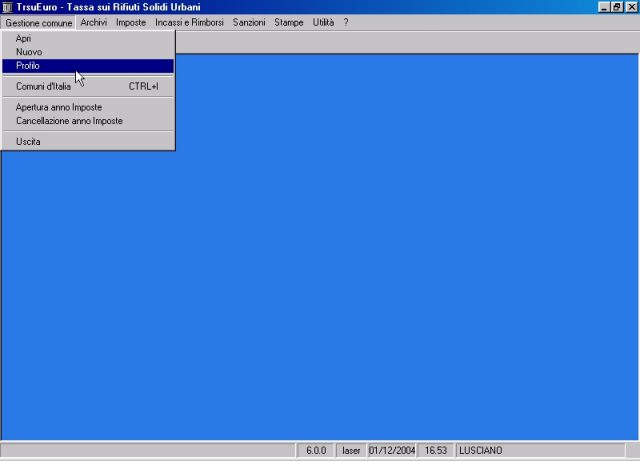This screenshot has height=461, width=640.
Task: Click the version 6.0.0 status cell
Action: (316, 450)
